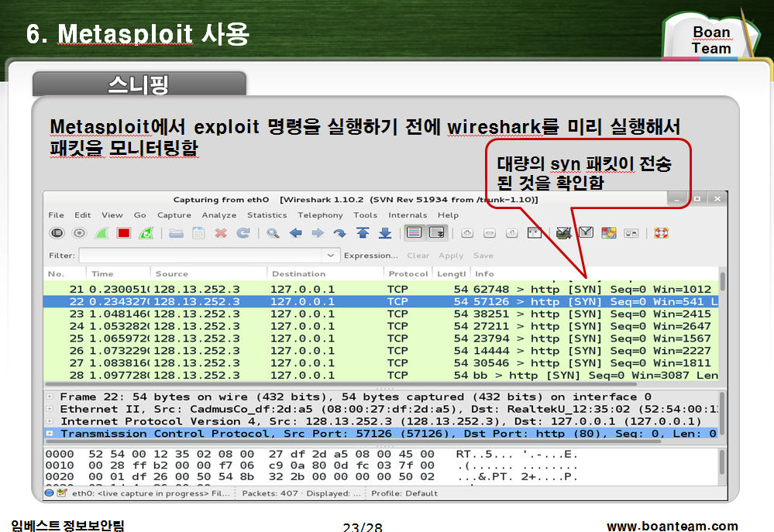Sort by the Source column header

pyautogui.click(x=209, y=274)
